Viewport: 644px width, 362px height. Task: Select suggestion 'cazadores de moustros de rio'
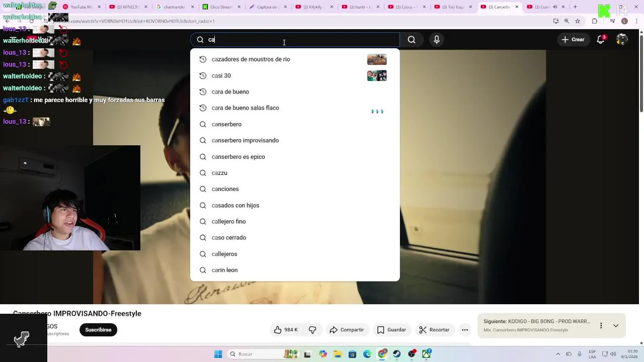(295, 59)
